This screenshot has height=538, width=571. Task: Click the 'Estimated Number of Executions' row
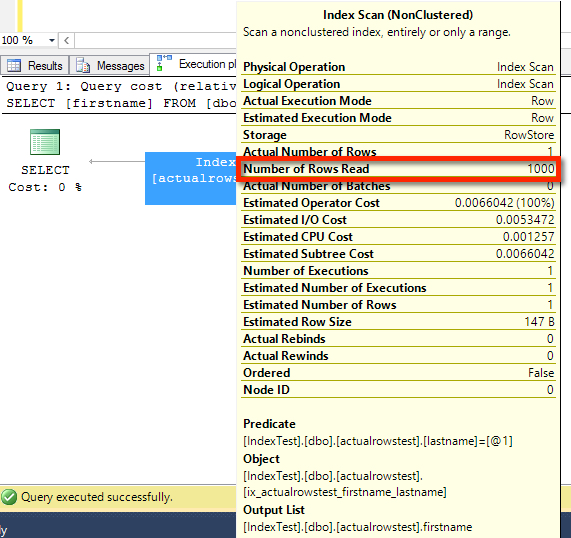click(398, 288)
